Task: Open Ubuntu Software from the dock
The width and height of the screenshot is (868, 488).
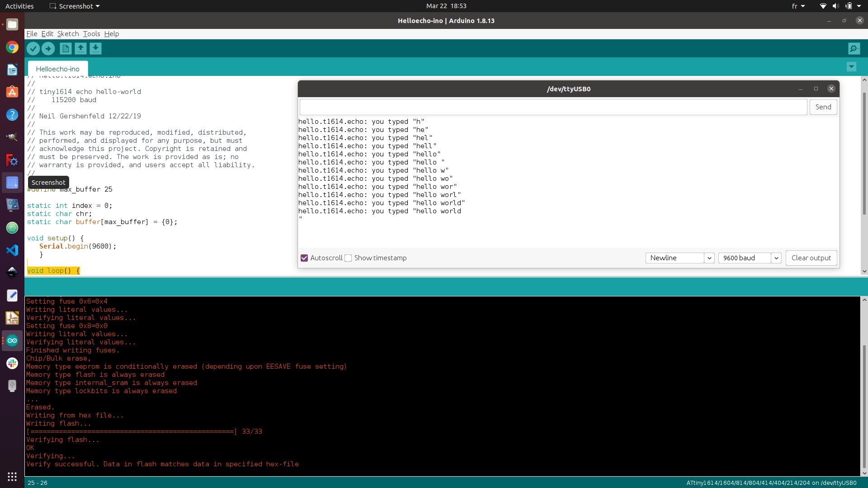Action: pos(12,92)
